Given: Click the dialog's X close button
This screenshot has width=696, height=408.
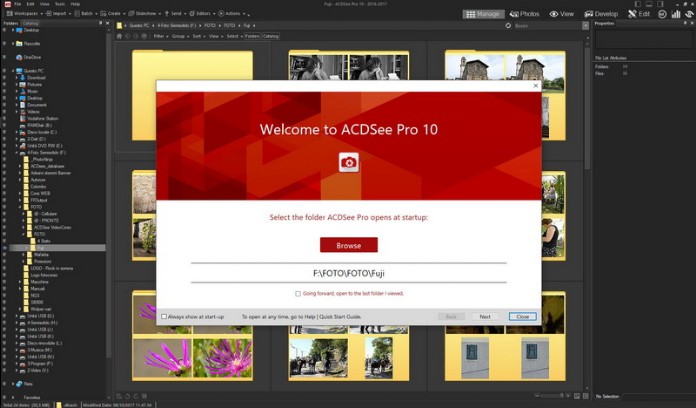Looking at the screenshot, I should (x=535, y=86).
